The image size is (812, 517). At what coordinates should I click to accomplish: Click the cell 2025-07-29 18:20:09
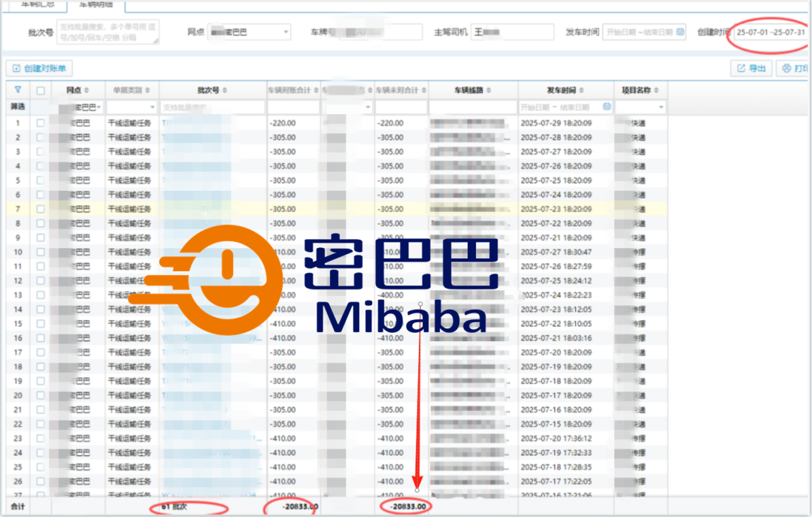(x=556, y=123)
